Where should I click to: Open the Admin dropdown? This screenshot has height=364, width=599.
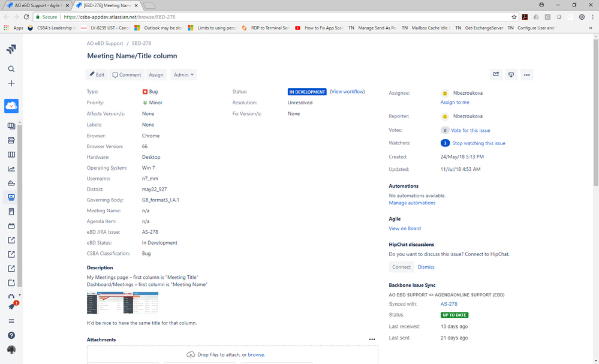pos(183,74)
